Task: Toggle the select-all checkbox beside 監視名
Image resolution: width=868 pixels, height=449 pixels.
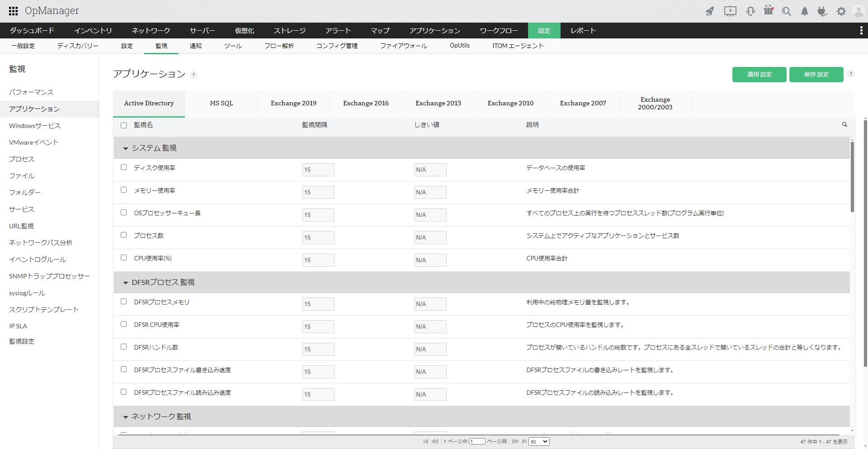Action: pyautogui.click(x=123, y=125)
